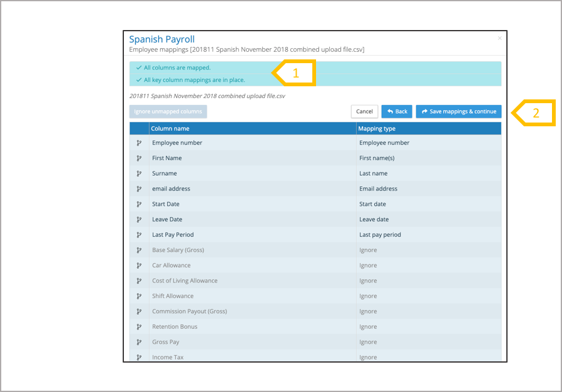Click mapping icon beside Start Date row
Screen dimensions: 562x392
(139, 204)
